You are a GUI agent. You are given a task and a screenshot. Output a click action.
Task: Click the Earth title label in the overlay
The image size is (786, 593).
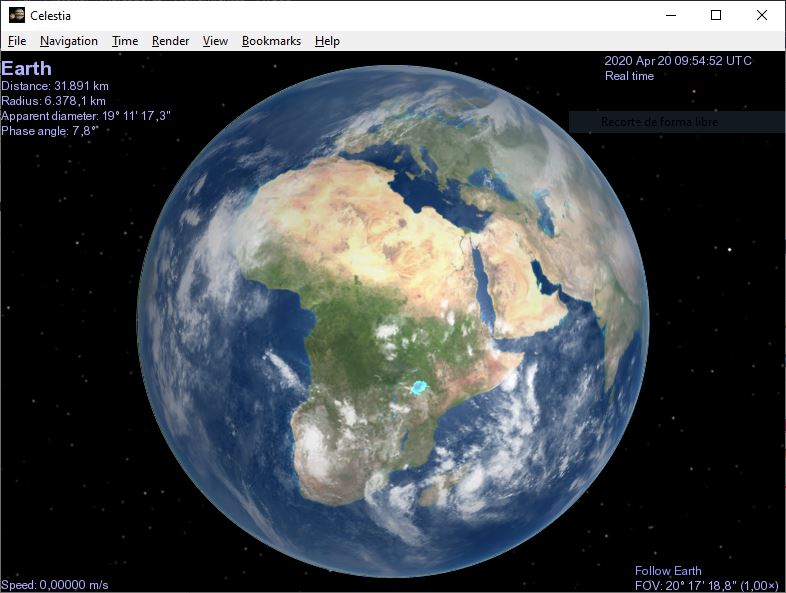[26, 69]
